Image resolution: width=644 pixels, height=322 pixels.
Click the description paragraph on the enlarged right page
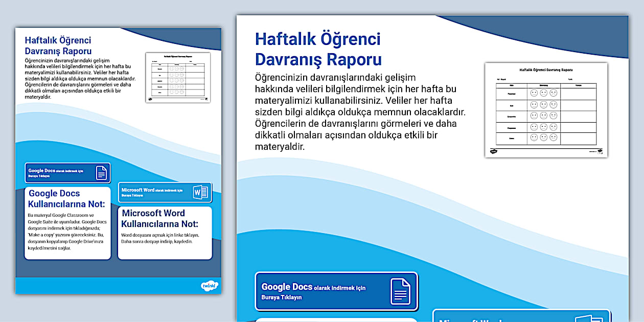[x=358, y=112]
